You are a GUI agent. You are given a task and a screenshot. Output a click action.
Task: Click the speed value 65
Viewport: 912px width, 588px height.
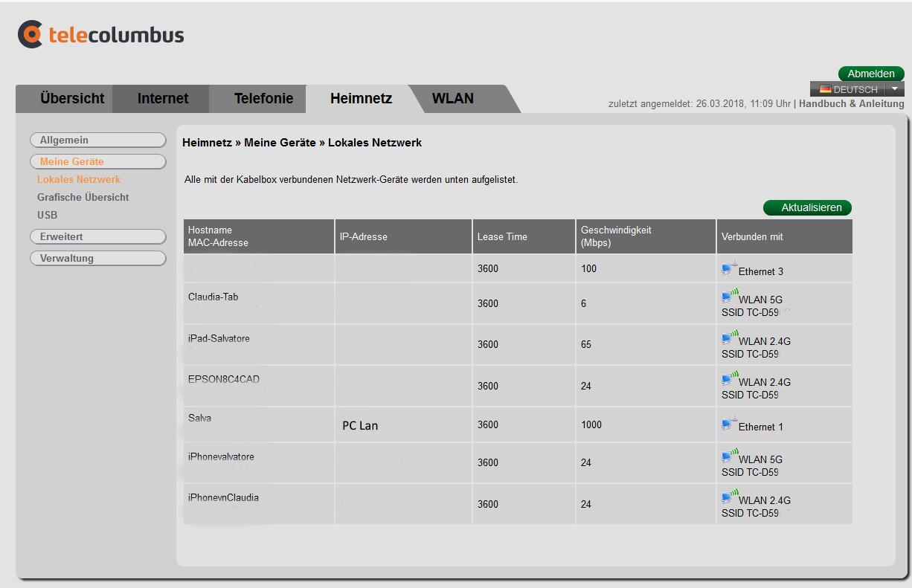[x=586, y=344]
